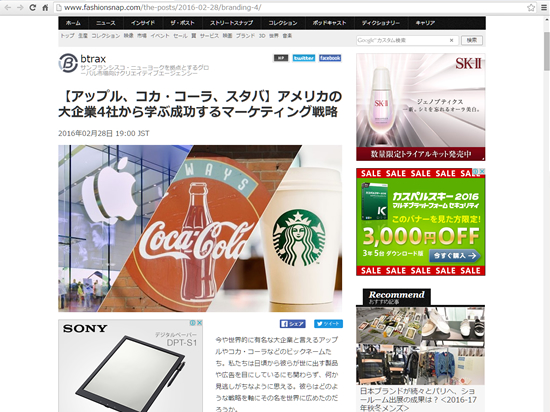Open btrax facebook badge
Viewport: 550px width, 412px height.
pos(330,58)
